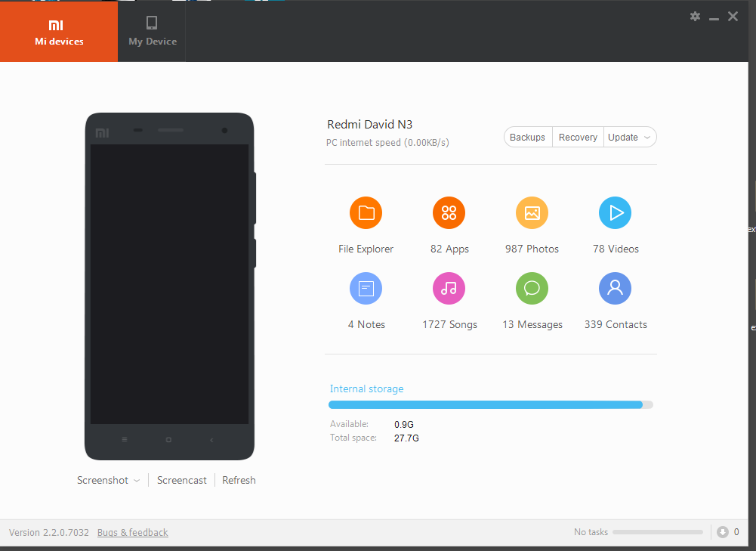756x551 pixels.
Task: Open the 339 Contacts person icon
Action: pyautogui.click(x=616, y=289)
